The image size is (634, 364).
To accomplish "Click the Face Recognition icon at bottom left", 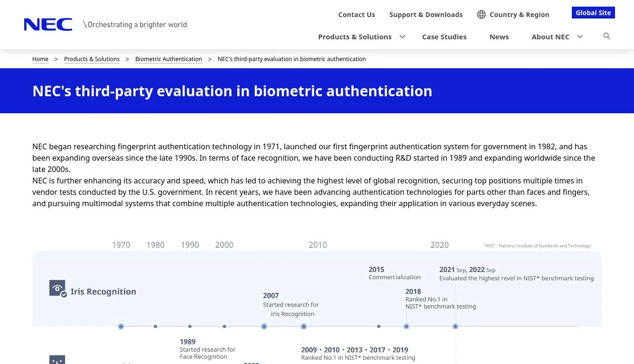I will pos(57,360).
